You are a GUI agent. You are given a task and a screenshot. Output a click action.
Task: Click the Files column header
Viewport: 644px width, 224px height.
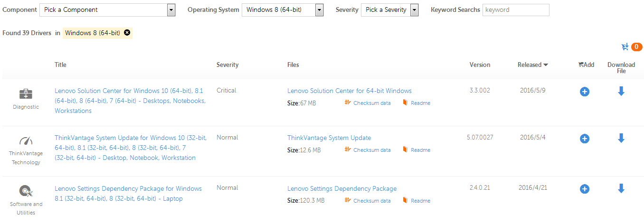coord(293,65)
